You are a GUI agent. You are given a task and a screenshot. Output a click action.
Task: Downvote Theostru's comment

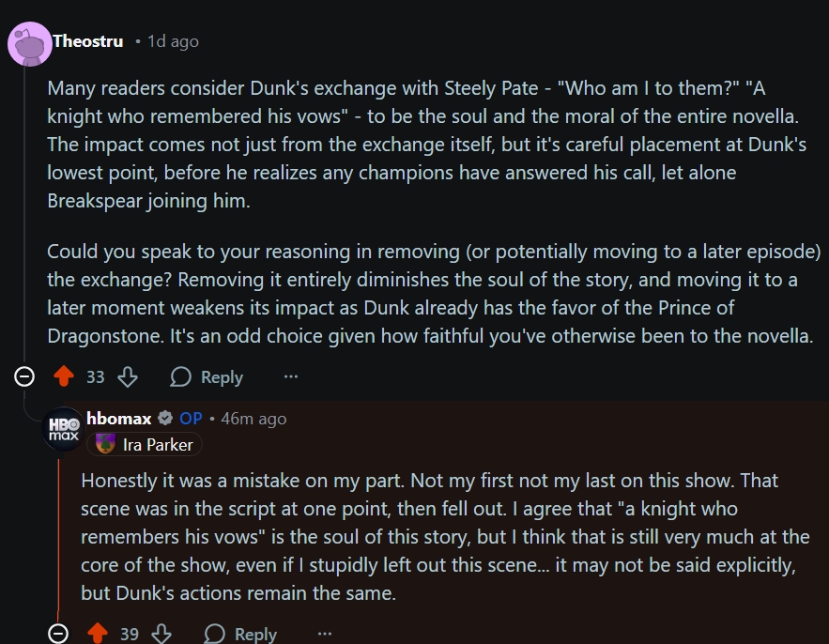click(x=128, y=377)
